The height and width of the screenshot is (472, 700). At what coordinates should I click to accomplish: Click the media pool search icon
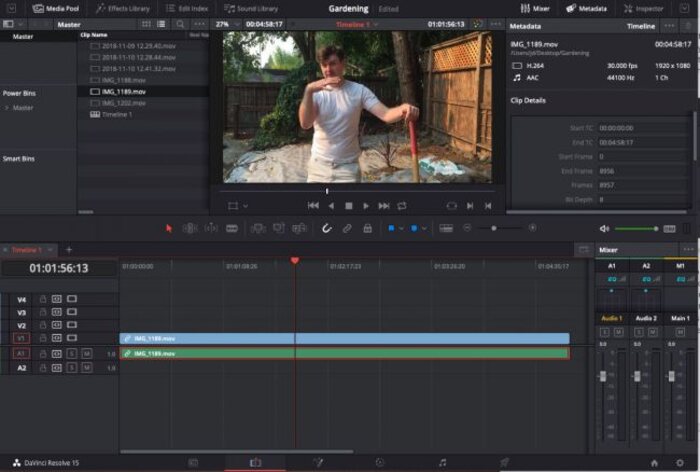(180, 24)
